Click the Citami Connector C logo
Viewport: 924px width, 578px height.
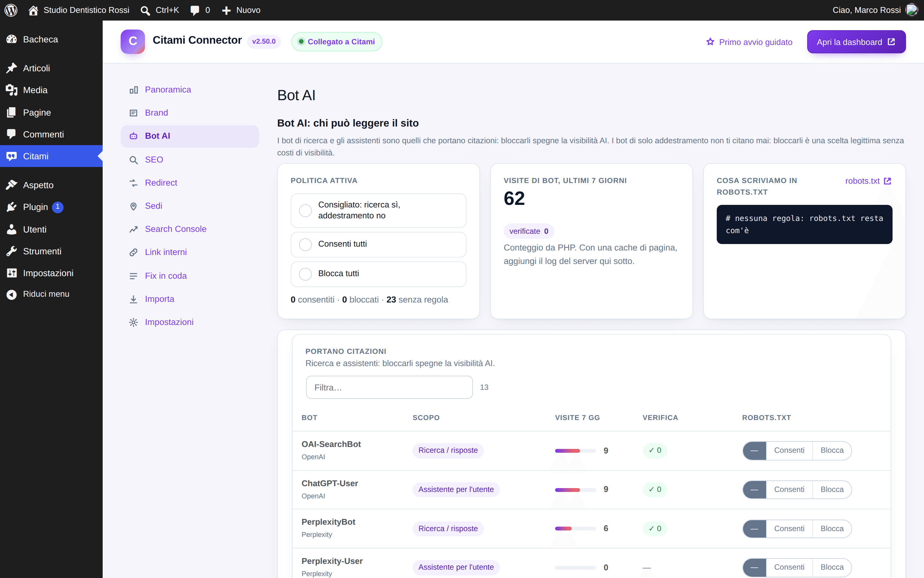click(133, 41)
